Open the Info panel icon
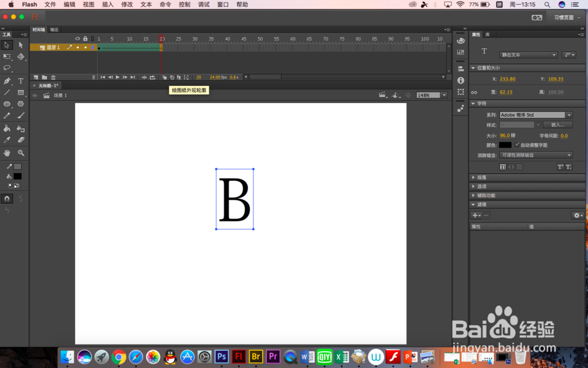This screenshot has height=368, width=588. (x=460, y=80)
